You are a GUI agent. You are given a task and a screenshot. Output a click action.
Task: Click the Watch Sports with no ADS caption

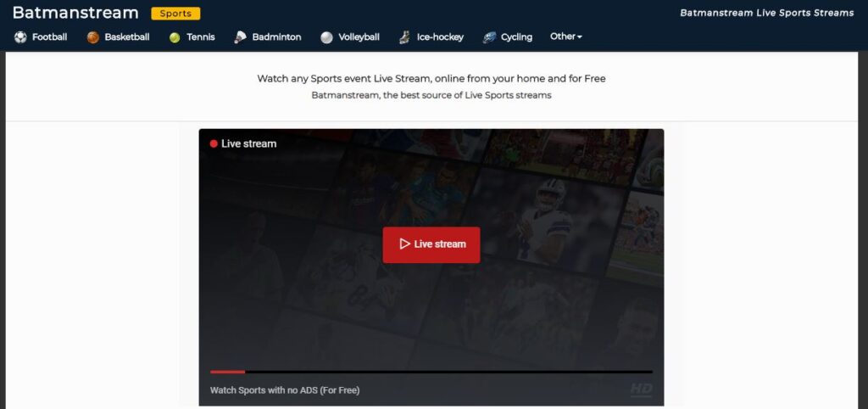pyautogui.click(x=285, y=390)
